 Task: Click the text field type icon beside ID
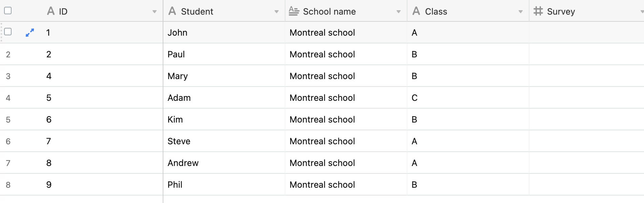pyautogui.click(x=51, y=11)
